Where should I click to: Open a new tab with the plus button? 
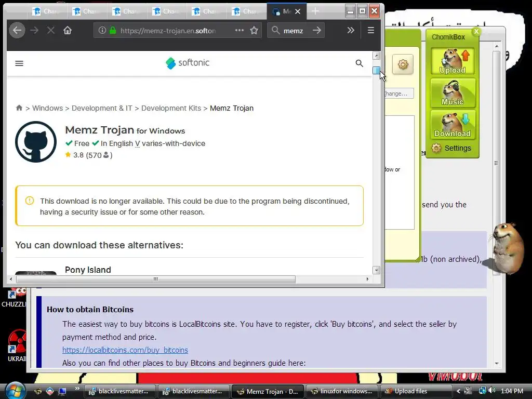pyautogui.click(x=315, y=11)
